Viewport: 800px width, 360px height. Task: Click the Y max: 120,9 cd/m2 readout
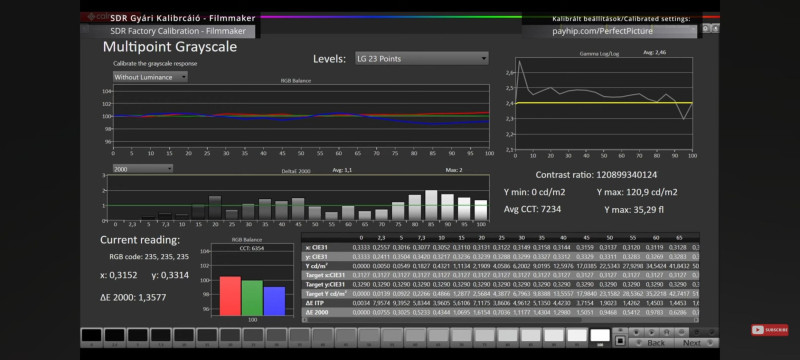coord(637,192)
